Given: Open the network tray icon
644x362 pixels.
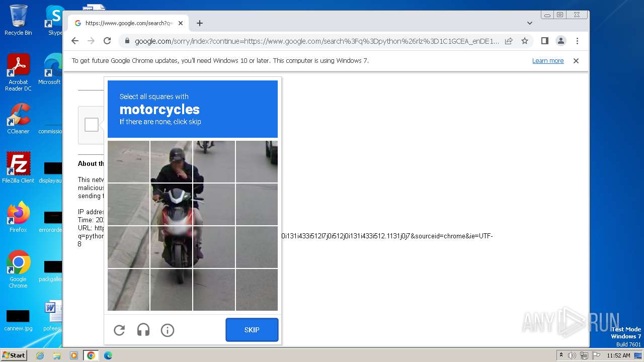Looking at the screenshot, I should [x=584, y=355].
